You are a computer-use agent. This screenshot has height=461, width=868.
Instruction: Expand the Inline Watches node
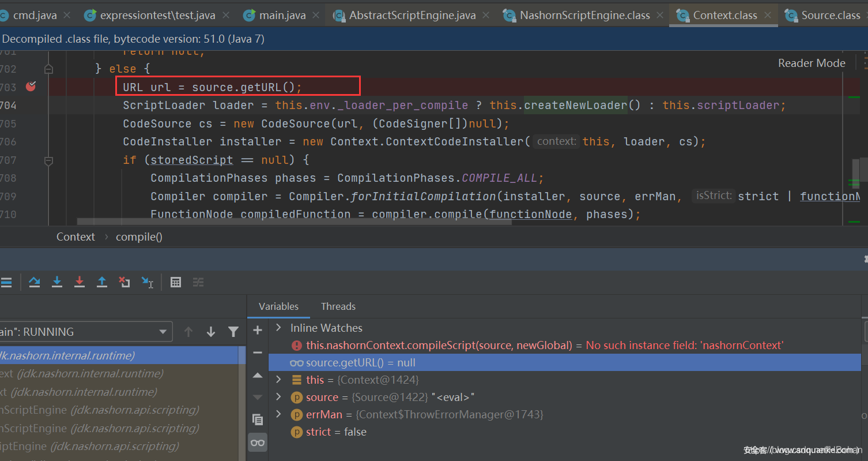tap(278, 328)
